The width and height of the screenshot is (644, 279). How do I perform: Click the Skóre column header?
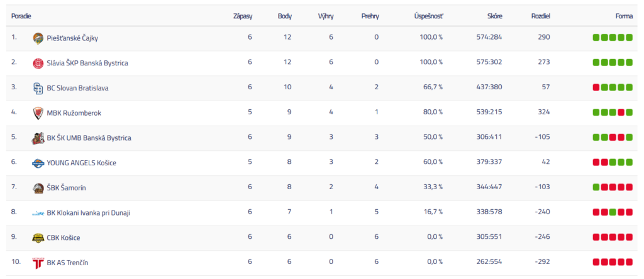coord(494,15)
